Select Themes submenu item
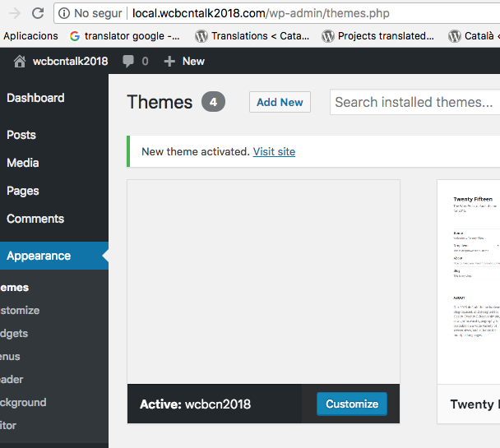The height and width of the screenshot is (448, 500). tap(14, 288)
